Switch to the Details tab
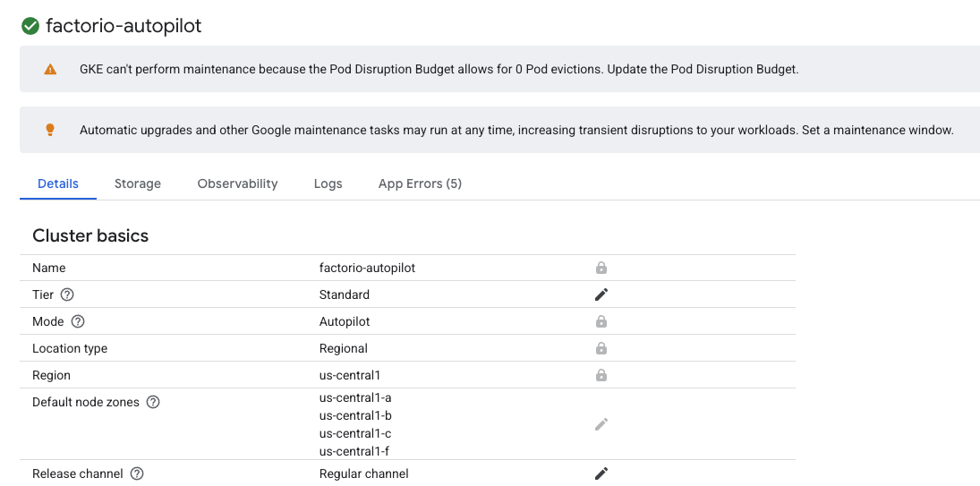The height and width of the screenshot is (486, 980). point(58,183)
